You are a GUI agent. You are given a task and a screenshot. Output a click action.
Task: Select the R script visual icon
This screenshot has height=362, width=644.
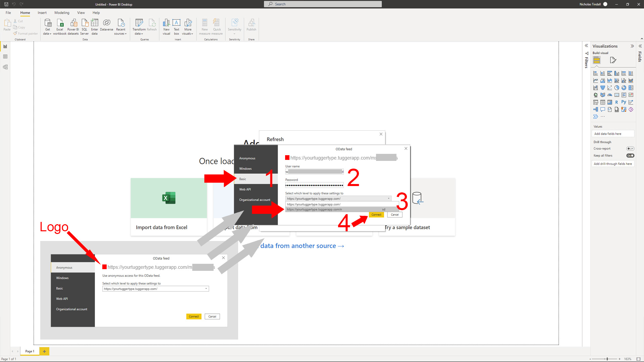pyautogui.click(x=616, y=102)
